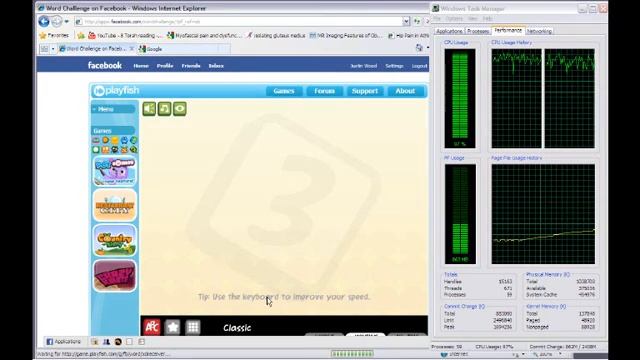Toggle the game sound speaker icon

[149, 109]
